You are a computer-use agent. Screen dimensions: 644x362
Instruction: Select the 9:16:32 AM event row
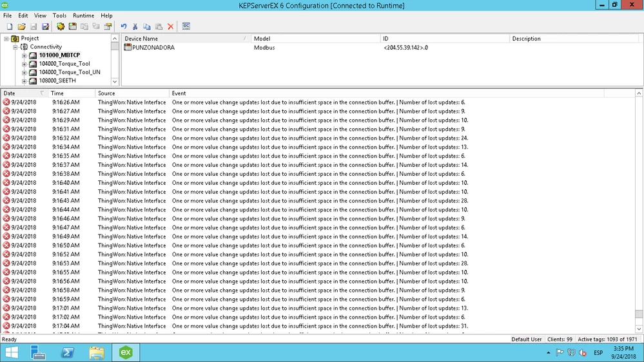coord(317,138)
